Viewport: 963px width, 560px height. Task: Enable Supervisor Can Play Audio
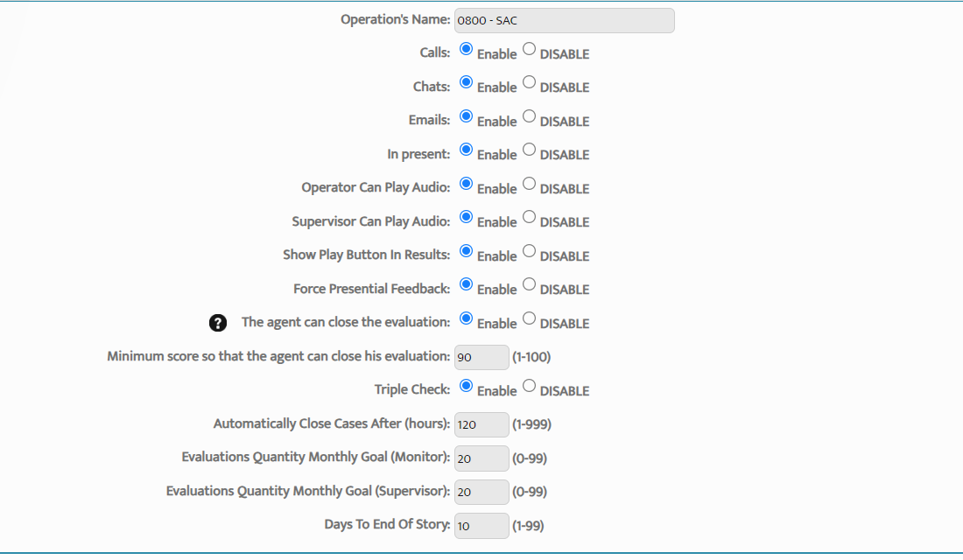tap(466, 217)
